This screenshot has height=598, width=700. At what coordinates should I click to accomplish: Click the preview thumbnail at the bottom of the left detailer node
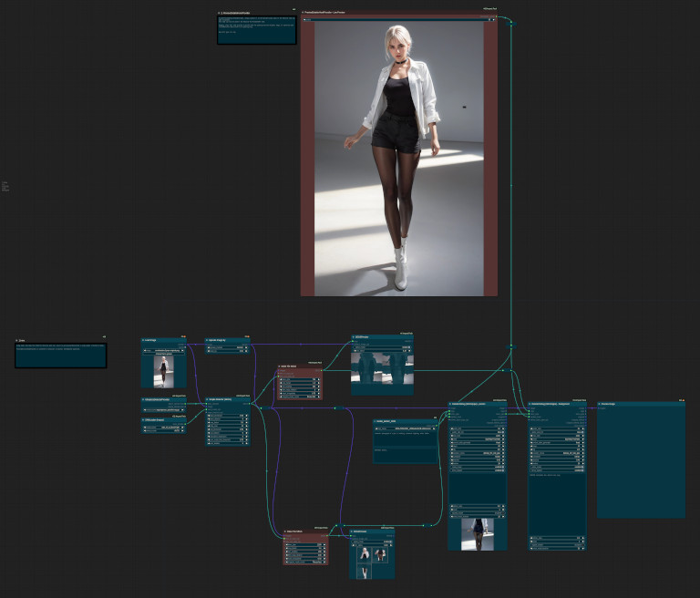[477, 532]
